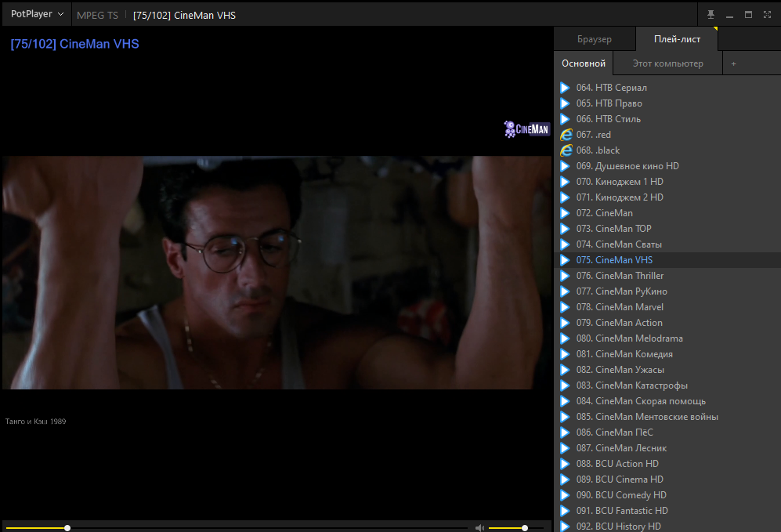Viewport: 781px width, 532px height.
Task: Click the video frame to pause playback
Action: 277,273
